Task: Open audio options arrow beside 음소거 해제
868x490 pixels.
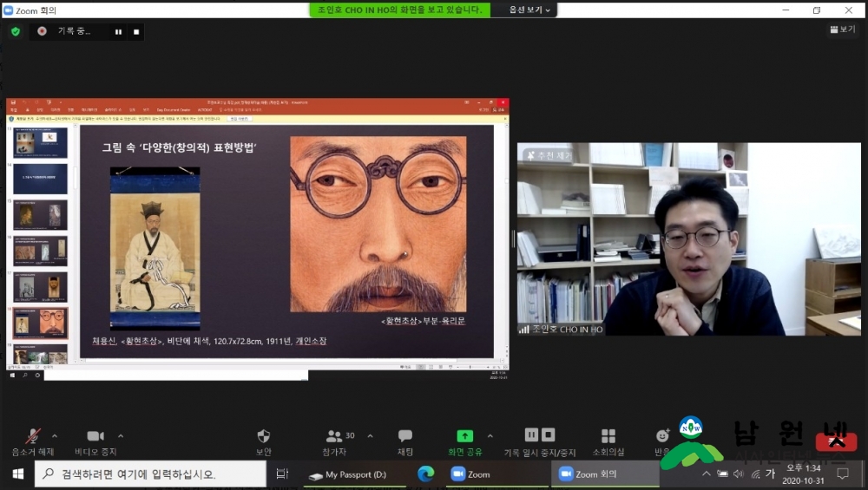Action: pos(54,436)
